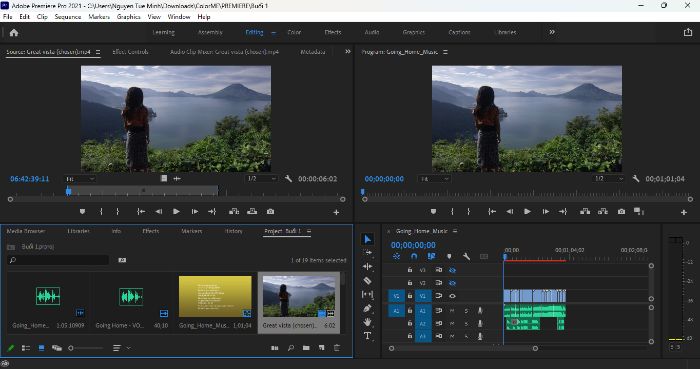Image resolution: width=700 pixels, height=369 pixels.
Task: Select the Razor tool
Action: point(367,281)
